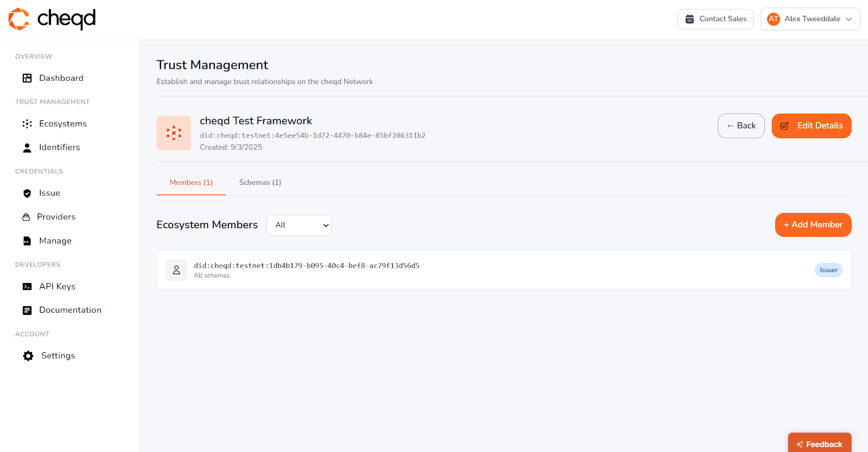
Task: Switch to the Schemas (1) tab
Action: coord(260,183)
